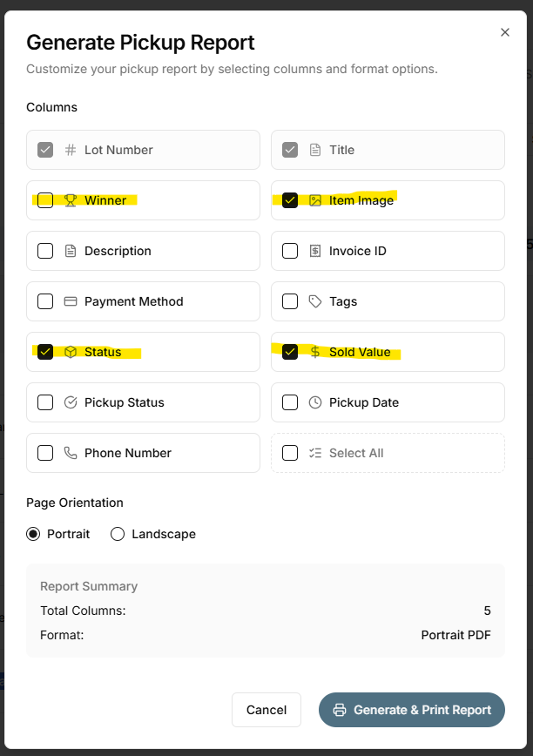Click the image icon beside Item Image
The image size is (533, 756).
pyautogui.click(x=315, y=200)
